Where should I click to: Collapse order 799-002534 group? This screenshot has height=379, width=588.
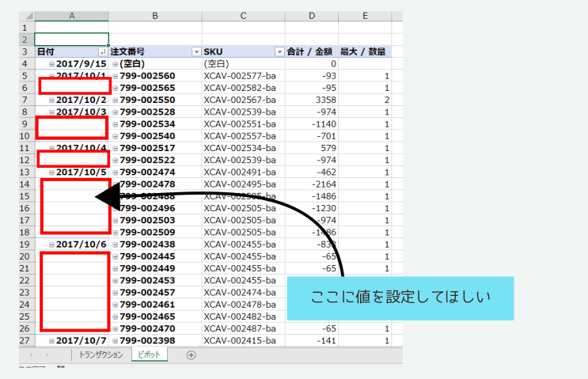click(116, 124)
